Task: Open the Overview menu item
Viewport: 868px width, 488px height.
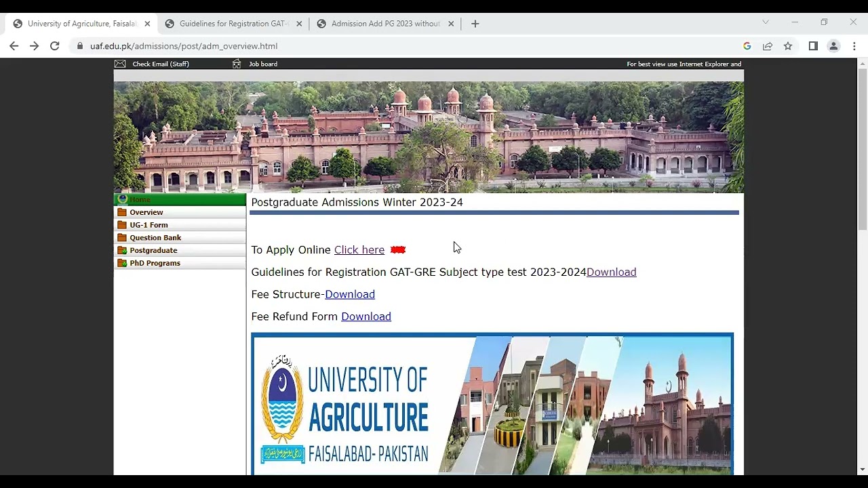Action: [x=180, y=212]
